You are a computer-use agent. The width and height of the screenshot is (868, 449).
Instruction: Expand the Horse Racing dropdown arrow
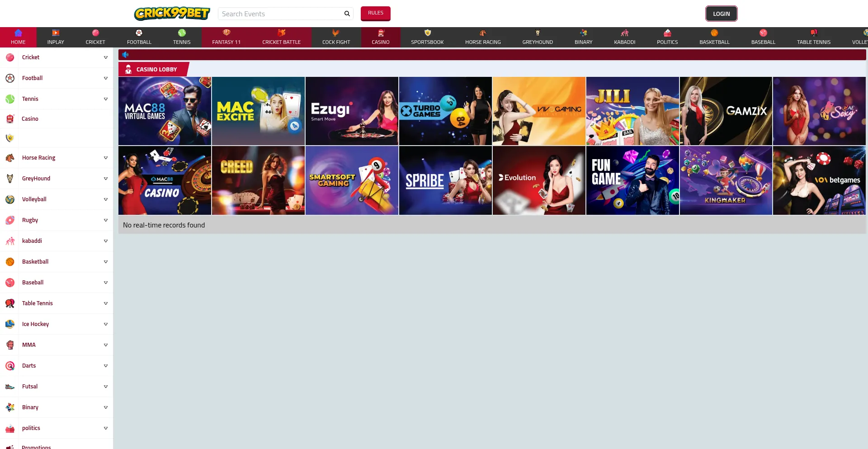106,158
